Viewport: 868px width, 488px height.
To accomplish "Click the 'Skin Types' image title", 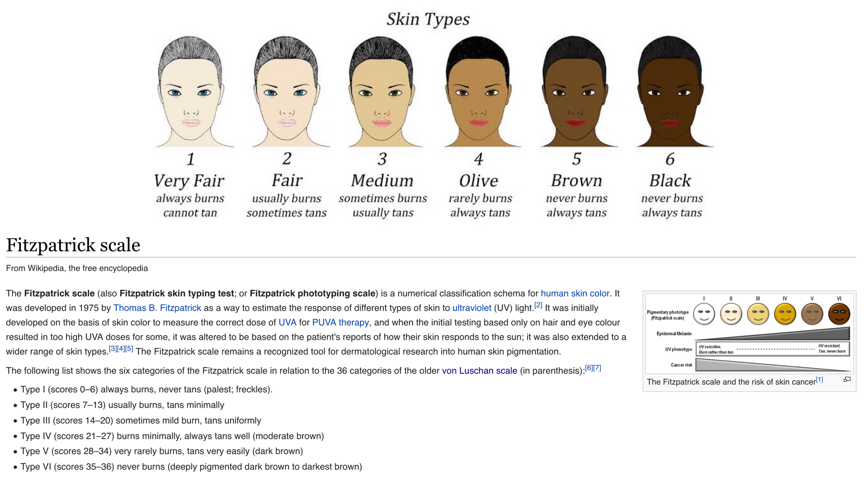I will pyautogui.click(x=428, y=19).
